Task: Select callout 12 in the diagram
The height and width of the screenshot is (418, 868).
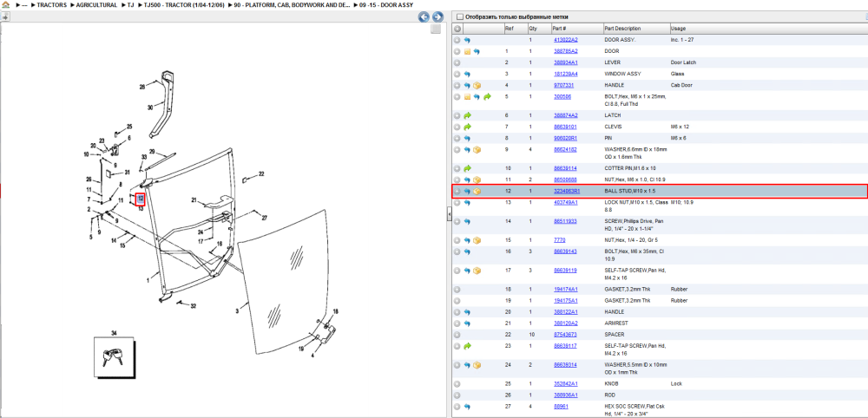Action: pyautogui.click(x=141, y=198)
